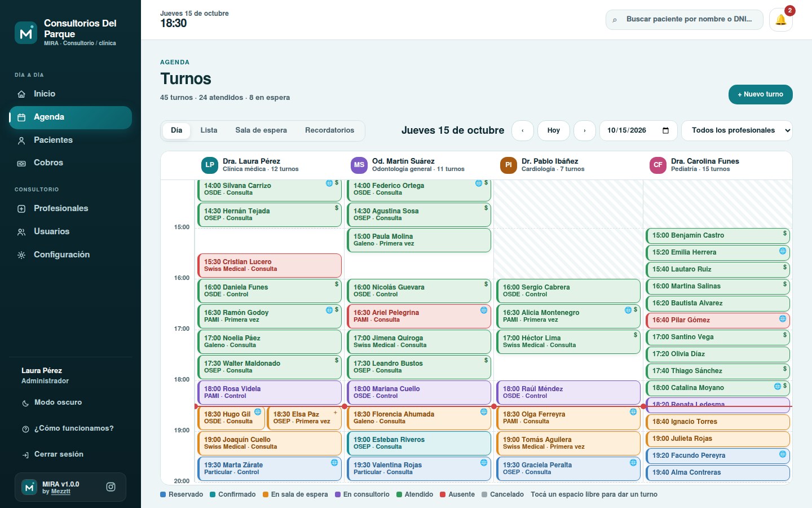Switch to the Día view tab
This screenshot has width=812, height=508.
click(x=176, y=130)
